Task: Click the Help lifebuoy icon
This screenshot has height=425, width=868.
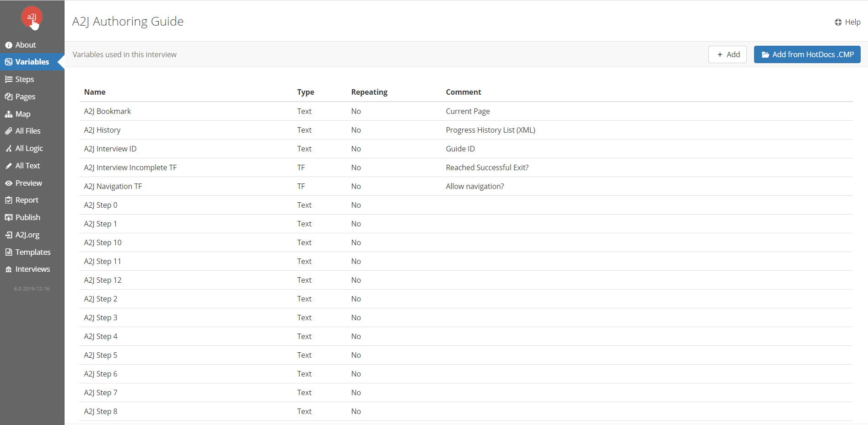Action: (x=838, y=22)
